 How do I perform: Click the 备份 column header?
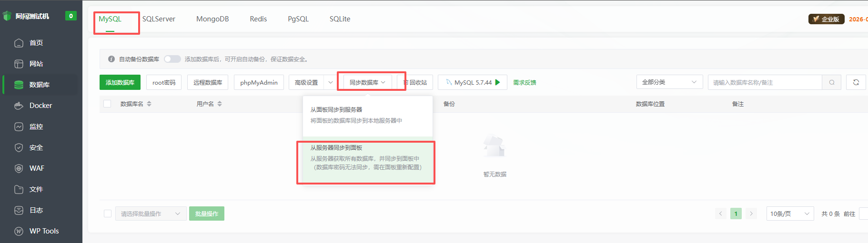[449, 104]
